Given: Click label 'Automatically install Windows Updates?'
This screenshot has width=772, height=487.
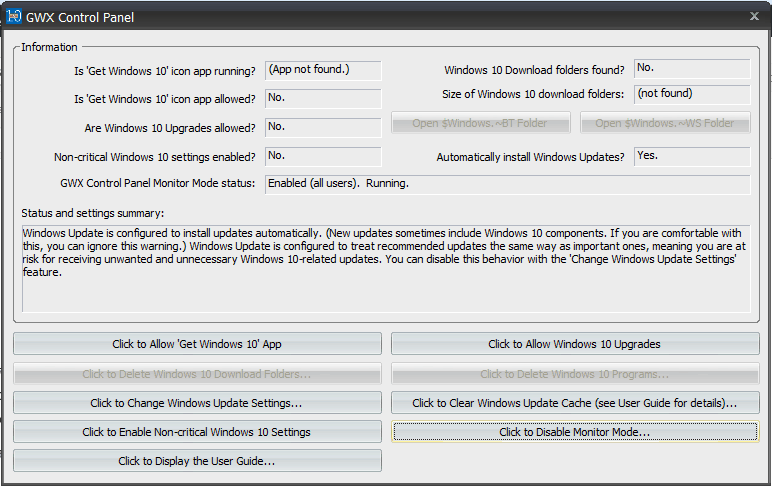Looking at the screenshot, I should coord(530,157).
